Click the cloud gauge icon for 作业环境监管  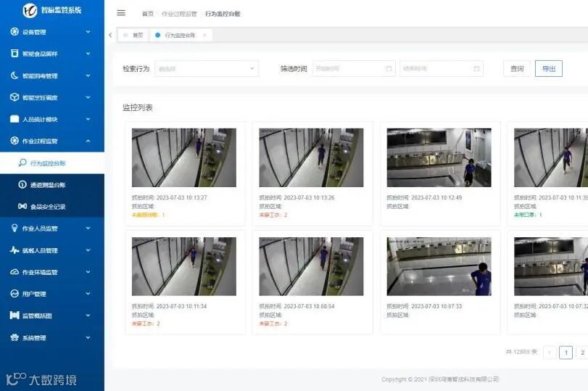point(15,272)
